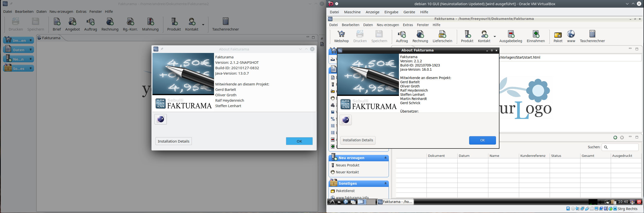Confirm the VM About dialog with OK
Screen dimensions: 644x213
482,140
